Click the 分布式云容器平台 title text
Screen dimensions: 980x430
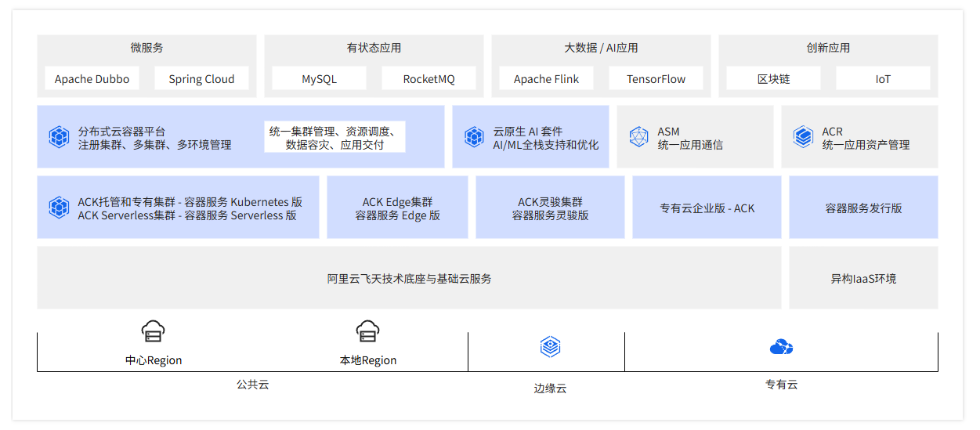(x=121, y=131)
